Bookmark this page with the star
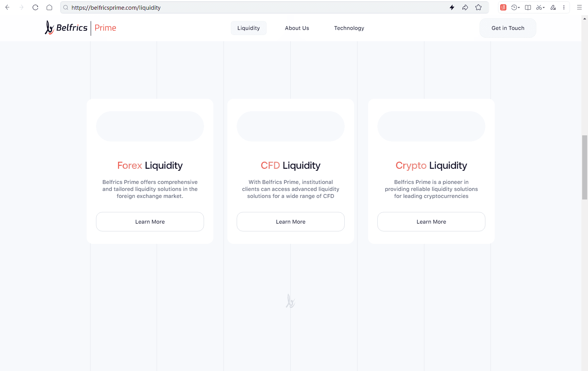Viewport: 588px width, 371px height. click(478, 7)
